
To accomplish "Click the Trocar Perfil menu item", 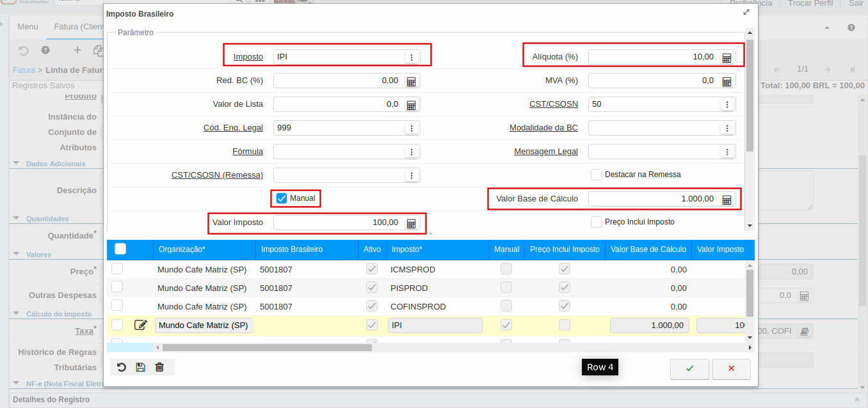I will [x=810, y=3].
